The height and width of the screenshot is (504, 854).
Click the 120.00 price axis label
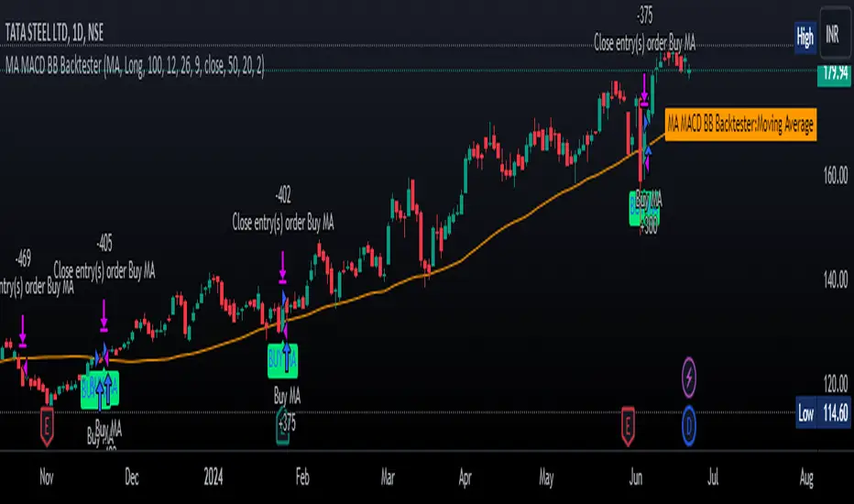(x=836, y=384)
